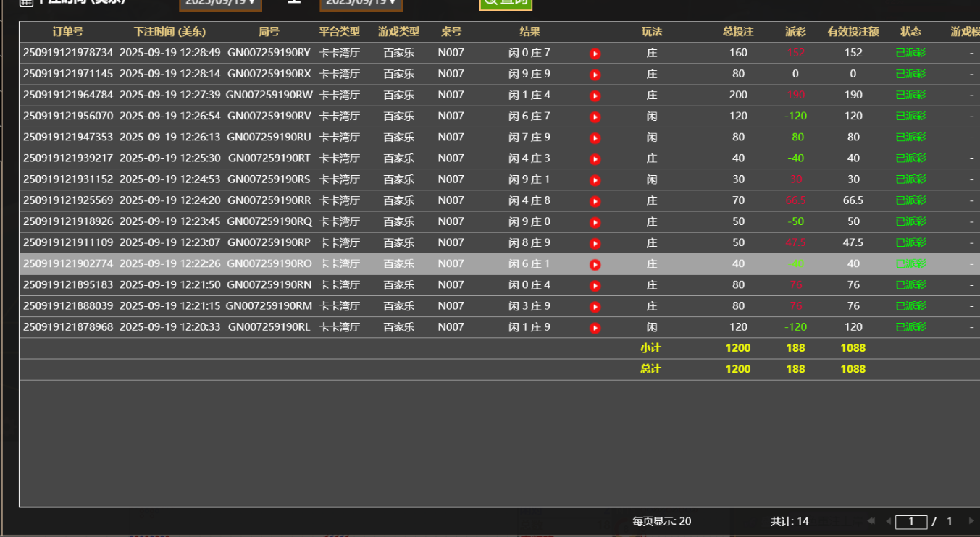980x537 pixels.
Task: Click the next page arrow icon
Action: (x=971, y=521)
